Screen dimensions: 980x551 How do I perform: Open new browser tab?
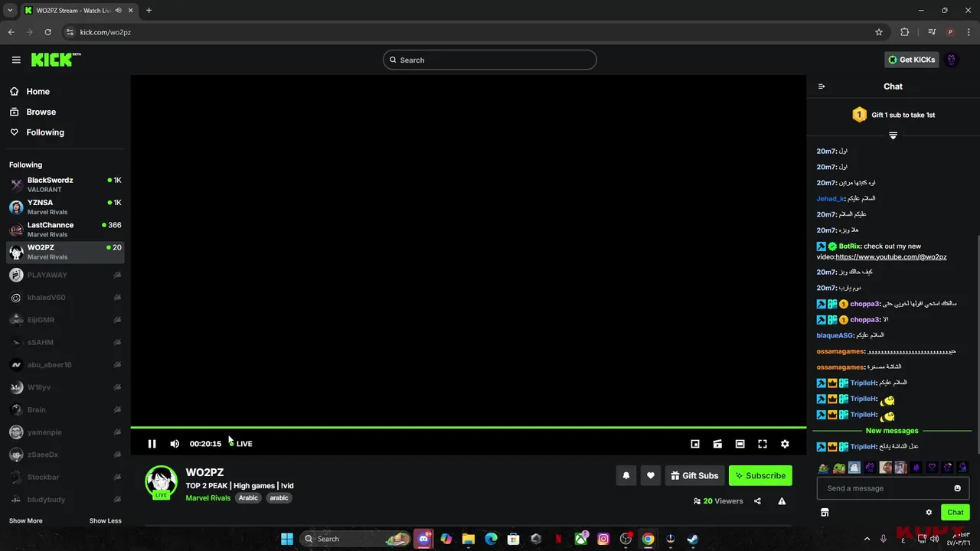pos(149,10)
